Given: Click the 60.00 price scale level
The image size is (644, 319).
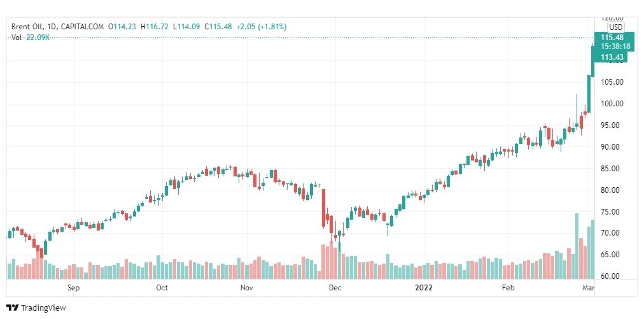Looking at the screenshot, I should [x=612, y=276].
